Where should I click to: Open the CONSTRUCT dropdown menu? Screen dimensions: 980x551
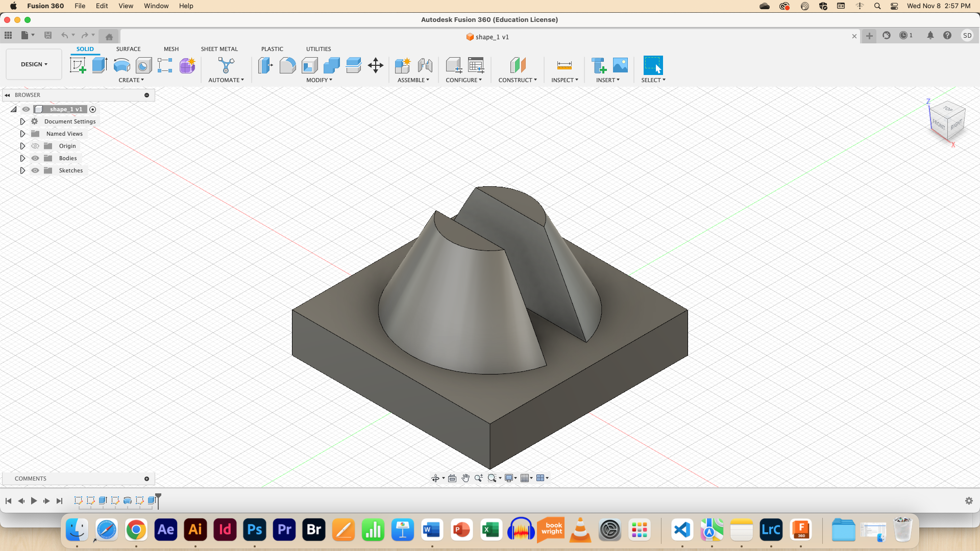518,80
